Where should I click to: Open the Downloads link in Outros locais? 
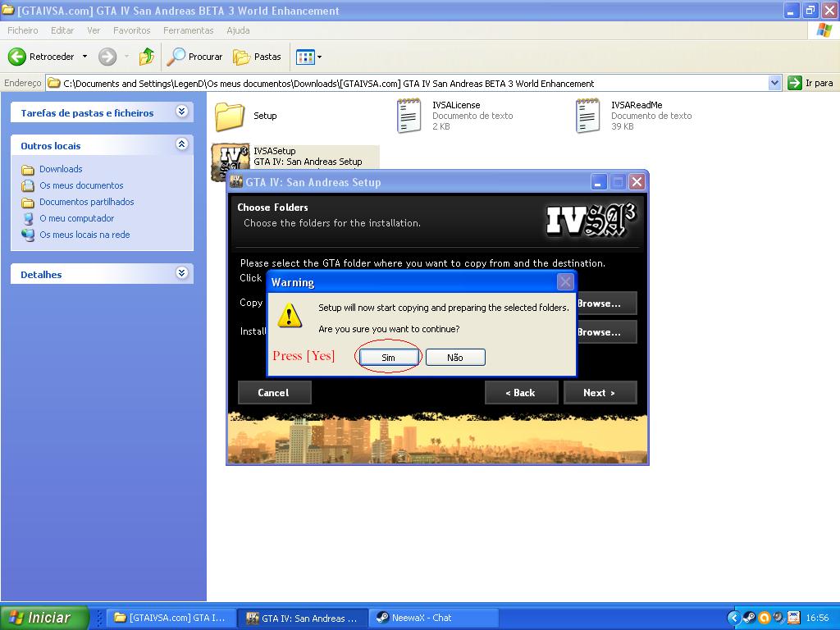coord(61,169)
